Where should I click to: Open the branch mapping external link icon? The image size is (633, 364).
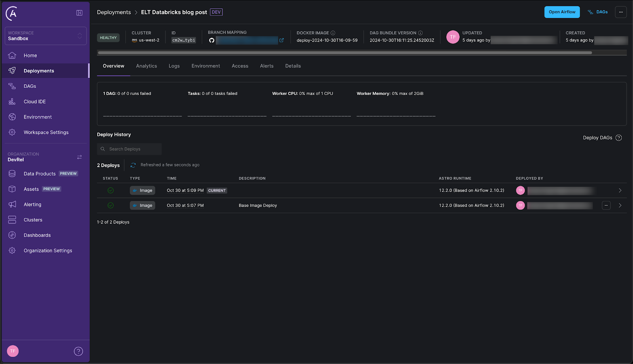tap(282, 40)
